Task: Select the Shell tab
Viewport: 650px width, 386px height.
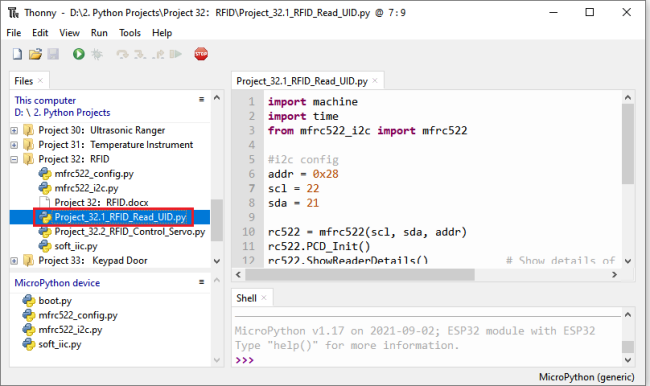Action: coord(246,298)
